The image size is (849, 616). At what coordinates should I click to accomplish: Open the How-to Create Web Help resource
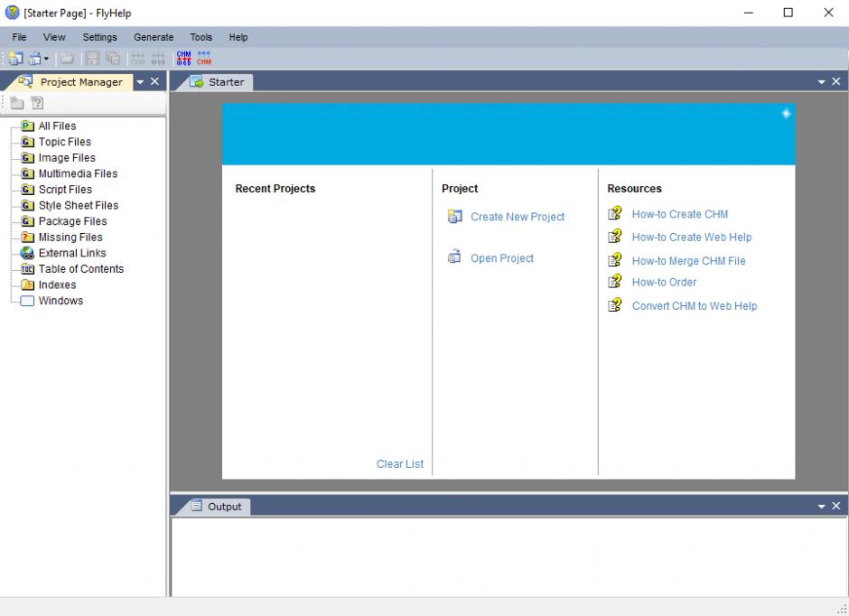[692, 237]
